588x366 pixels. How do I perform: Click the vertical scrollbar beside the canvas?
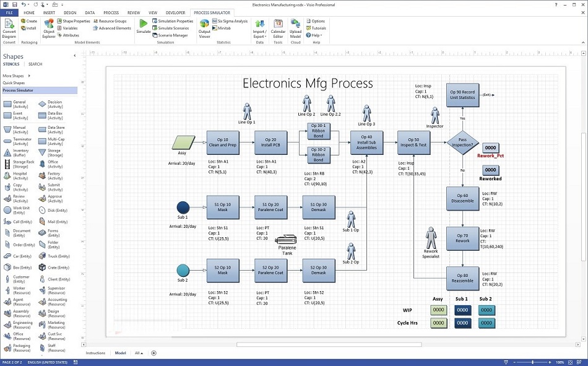click(584, 196)
